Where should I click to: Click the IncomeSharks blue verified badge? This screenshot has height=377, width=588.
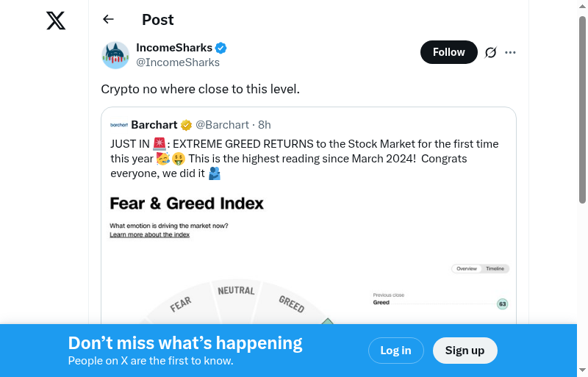[x=220, y=48]
